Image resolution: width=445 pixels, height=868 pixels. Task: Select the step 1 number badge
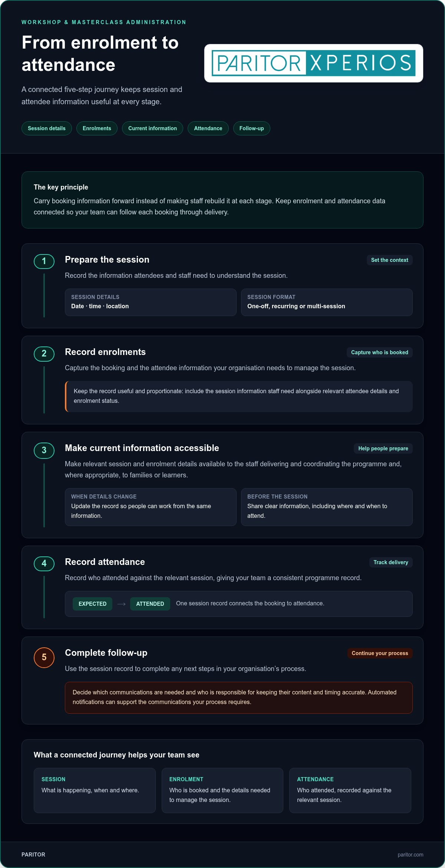pyautogui.click(x=44, y=261)
